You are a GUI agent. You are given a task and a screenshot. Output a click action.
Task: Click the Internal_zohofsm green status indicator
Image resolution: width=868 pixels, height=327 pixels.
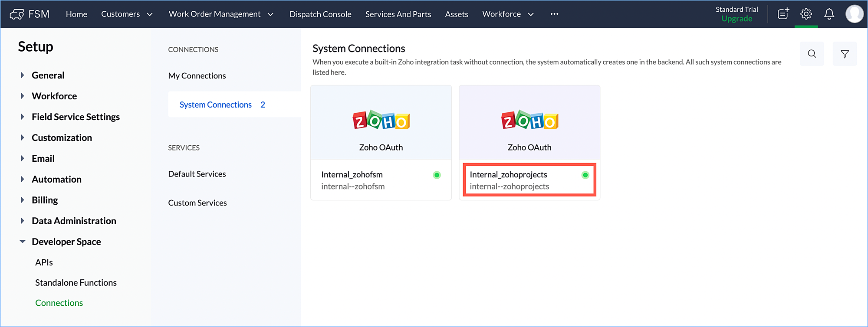437,175
